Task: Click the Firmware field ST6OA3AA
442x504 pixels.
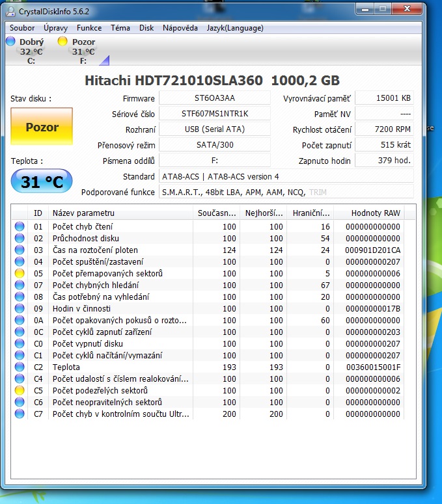Action: tap(215, 98)
